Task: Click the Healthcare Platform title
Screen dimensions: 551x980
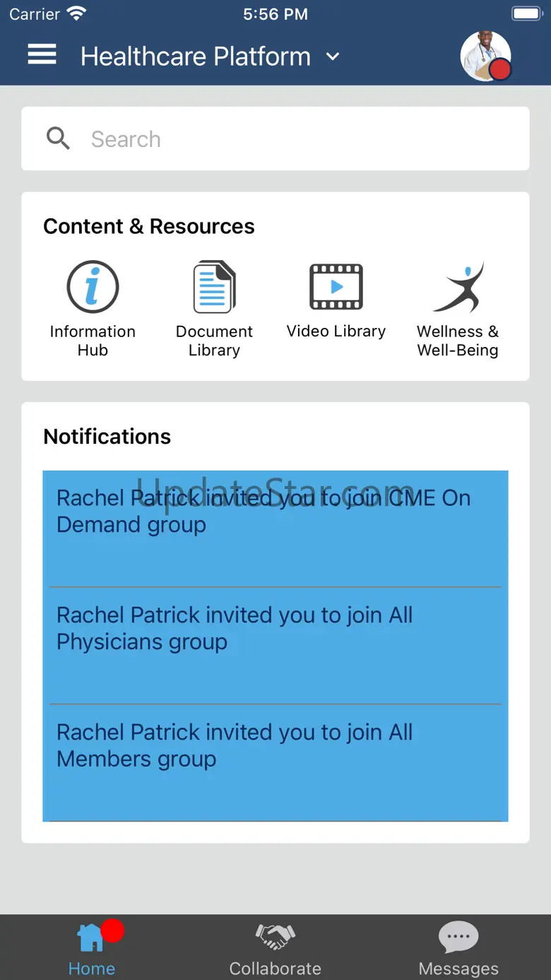Action: click(x=196, y=57)
